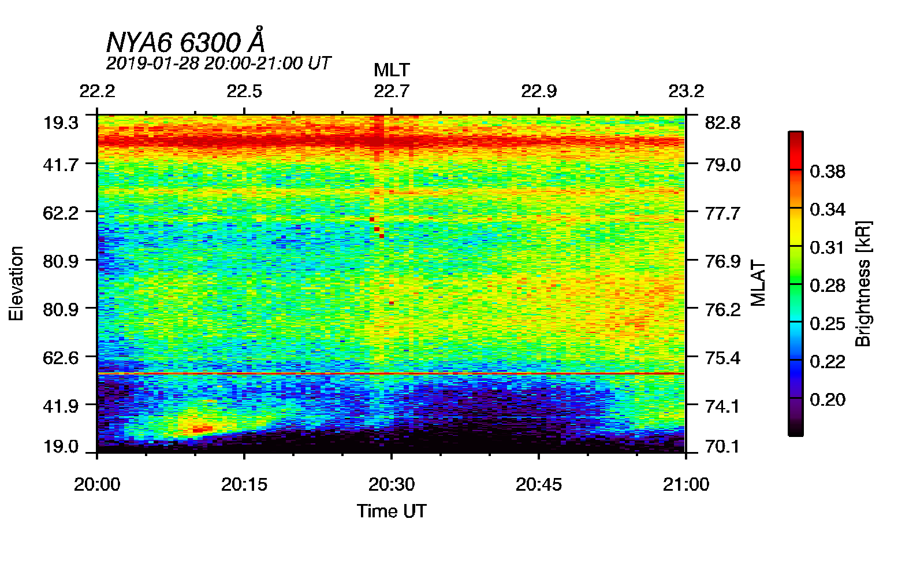Click colorbar label '0.34'

click(x=827, y=209)
